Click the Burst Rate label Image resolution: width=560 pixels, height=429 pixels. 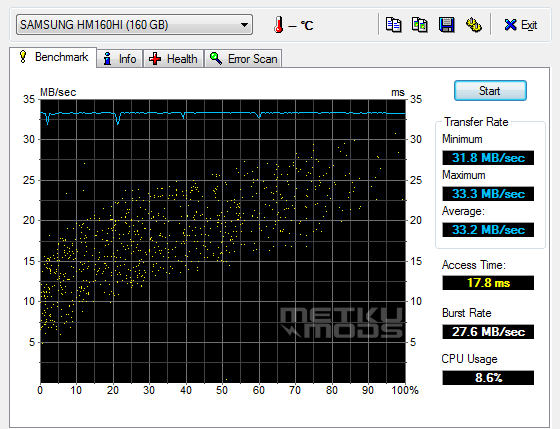pos(466,313)
